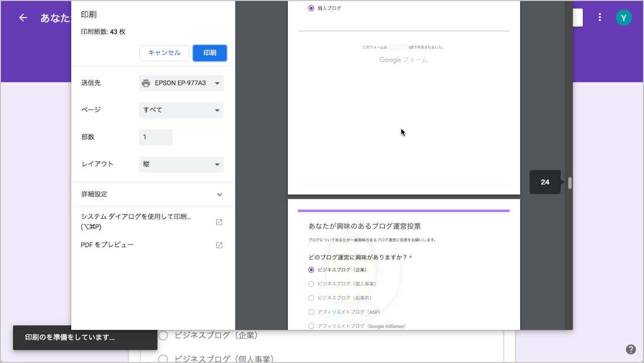
Task: Click the blue 印刷 button
Action: pos(210,53)
